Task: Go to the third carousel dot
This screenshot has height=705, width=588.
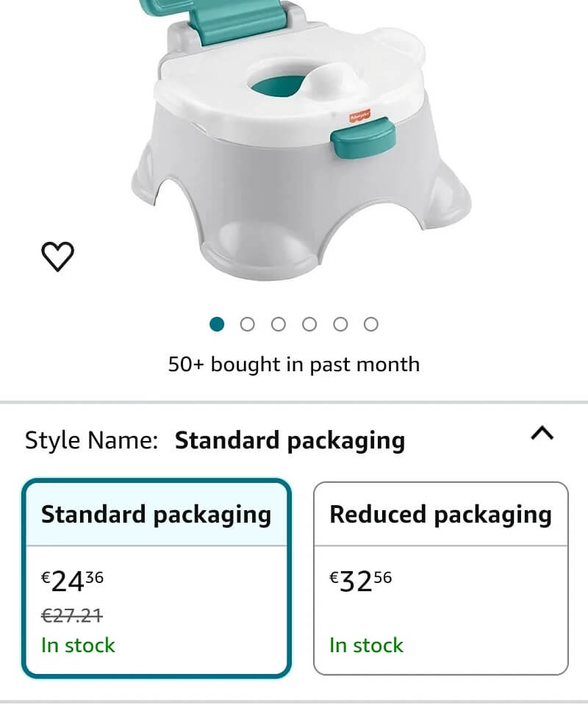Action: pyautogui.click(x=279, y=324)
